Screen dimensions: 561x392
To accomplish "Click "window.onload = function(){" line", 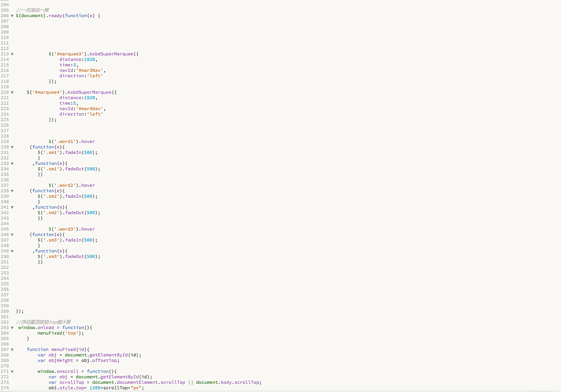I will [x=55, y=328].
